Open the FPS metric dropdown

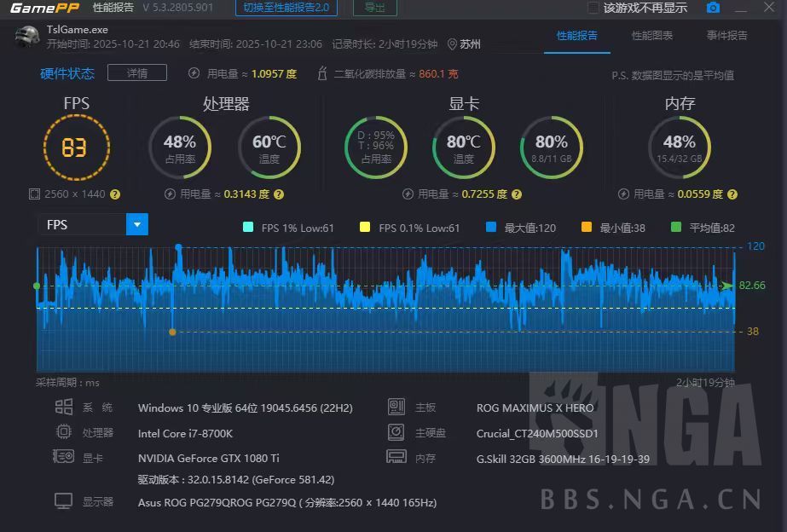136,224
